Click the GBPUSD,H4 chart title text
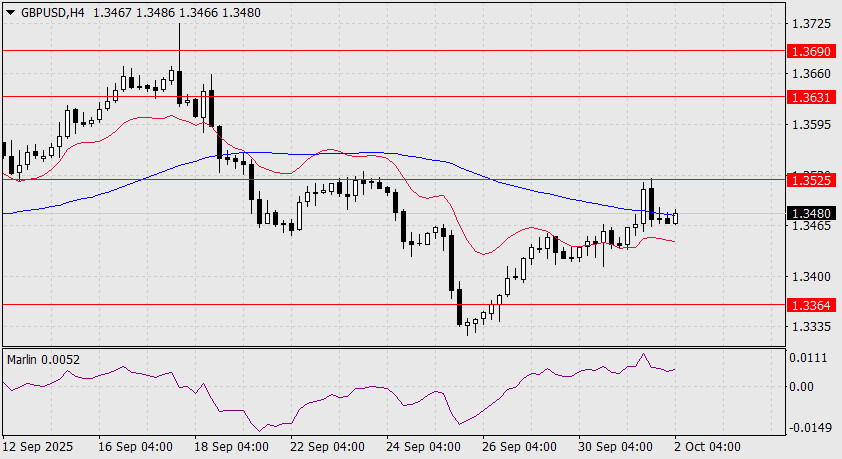The width and height of the screenshot is (842, 459). (48, 13)
